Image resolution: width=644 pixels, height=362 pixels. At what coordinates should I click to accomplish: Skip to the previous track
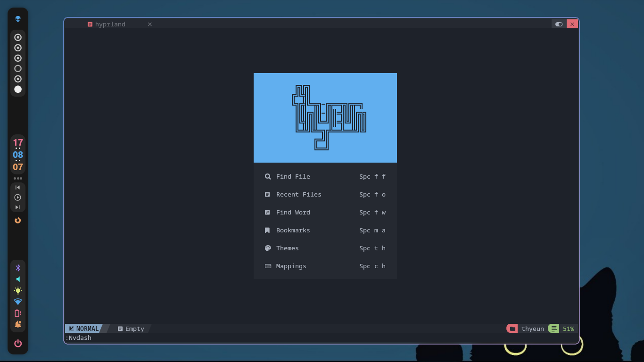18,188
